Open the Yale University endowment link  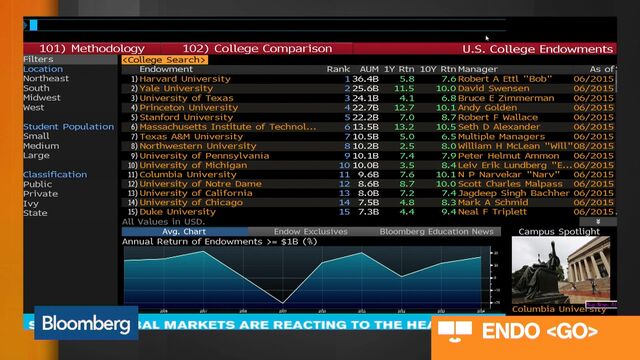tap(176, 88)
